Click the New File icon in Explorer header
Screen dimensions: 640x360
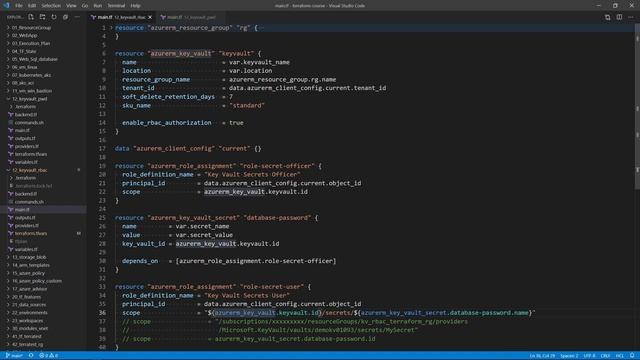point(31,17)
